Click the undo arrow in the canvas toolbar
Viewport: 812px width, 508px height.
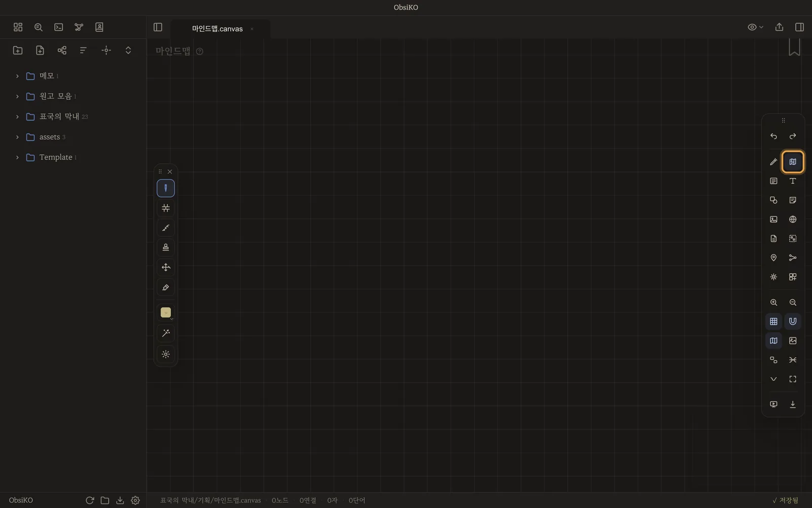tap(773, 136)
